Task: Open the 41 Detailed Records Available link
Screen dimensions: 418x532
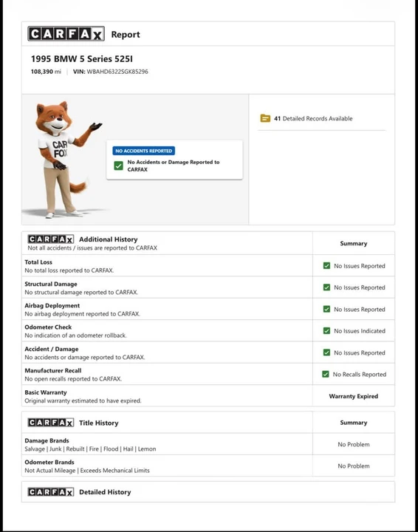Action: 313,118
